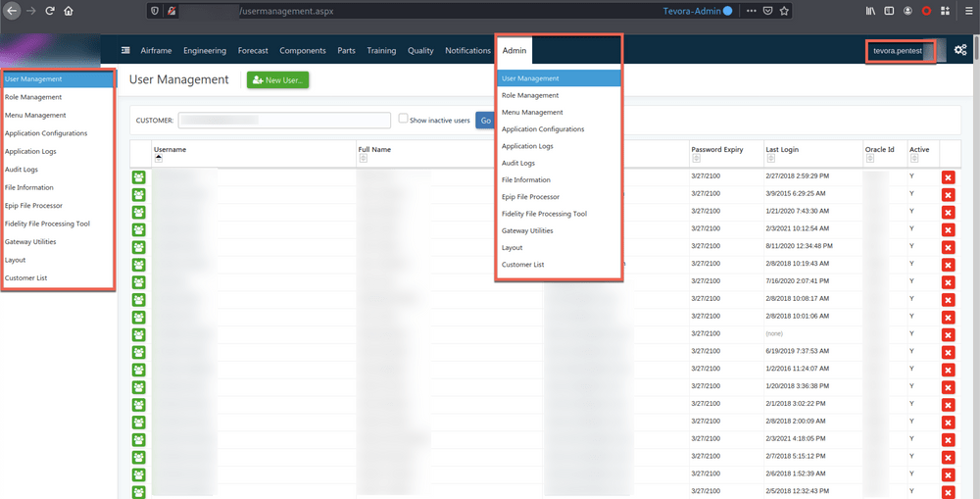Click red X for 1/2/2016 11:24:07 AM row

tap(948, 371)
